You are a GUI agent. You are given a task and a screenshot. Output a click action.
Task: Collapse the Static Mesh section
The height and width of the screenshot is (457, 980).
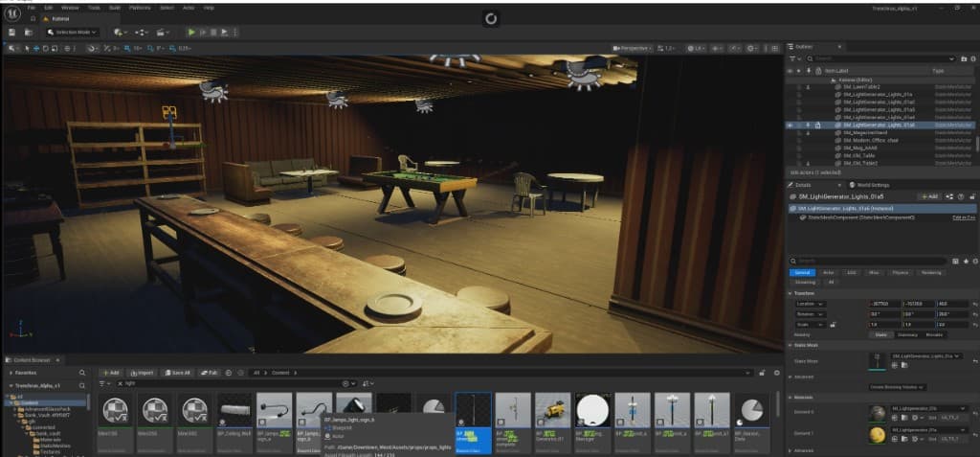click(x=790, y=346)
